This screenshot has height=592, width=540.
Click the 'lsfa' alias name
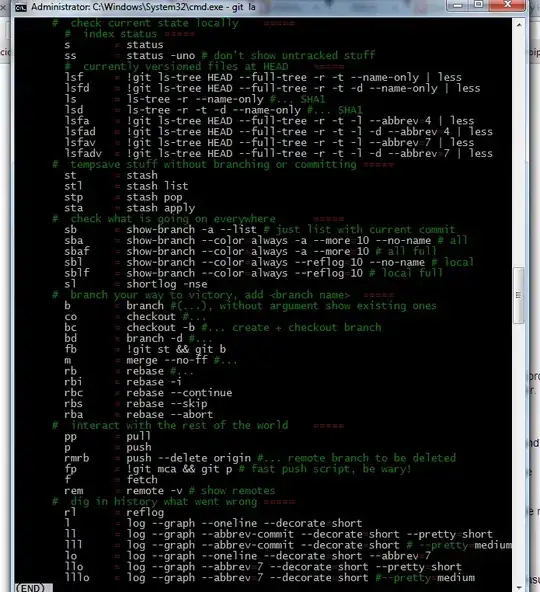coord(77,121)
